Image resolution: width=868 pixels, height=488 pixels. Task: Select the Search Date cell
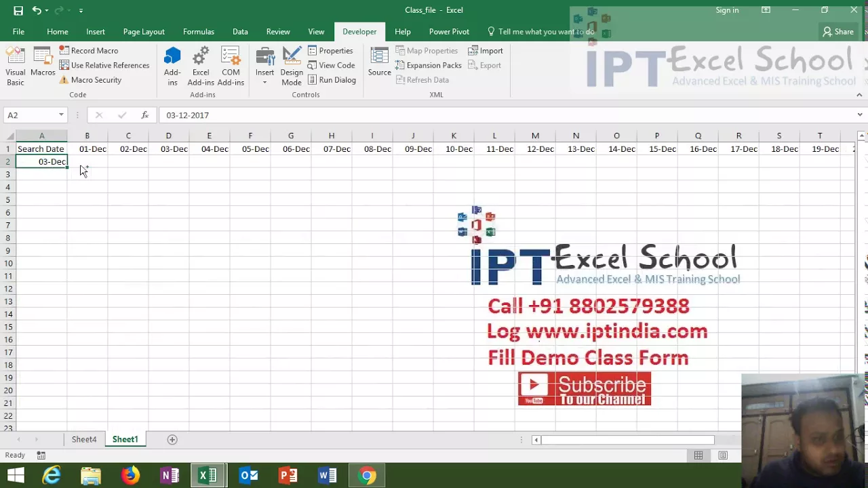pyautogui.click(x=41, y=148)
